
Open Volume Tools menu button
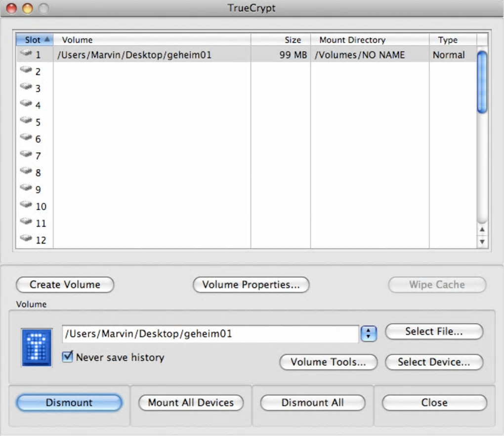tap(328, 362)
